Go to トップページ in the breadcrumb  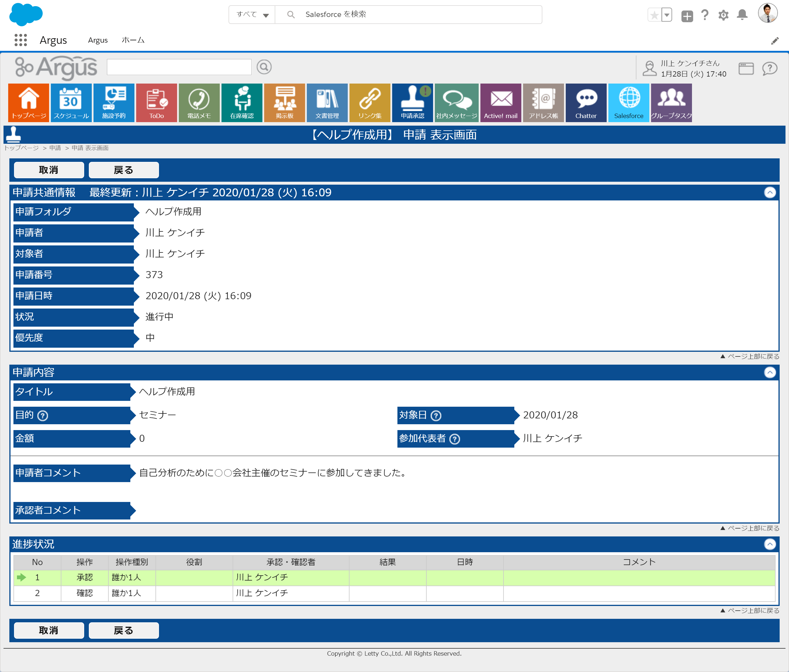click(x=21, y=148)
